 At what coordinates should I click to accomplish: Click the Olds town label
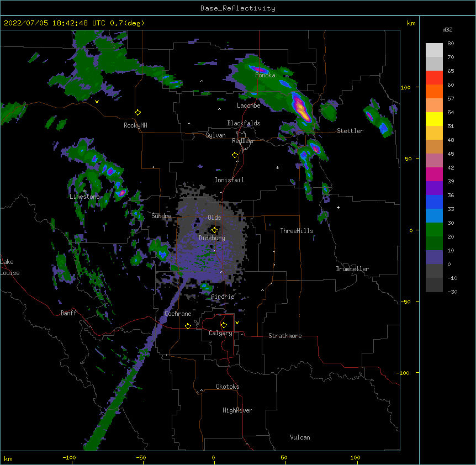214,218
